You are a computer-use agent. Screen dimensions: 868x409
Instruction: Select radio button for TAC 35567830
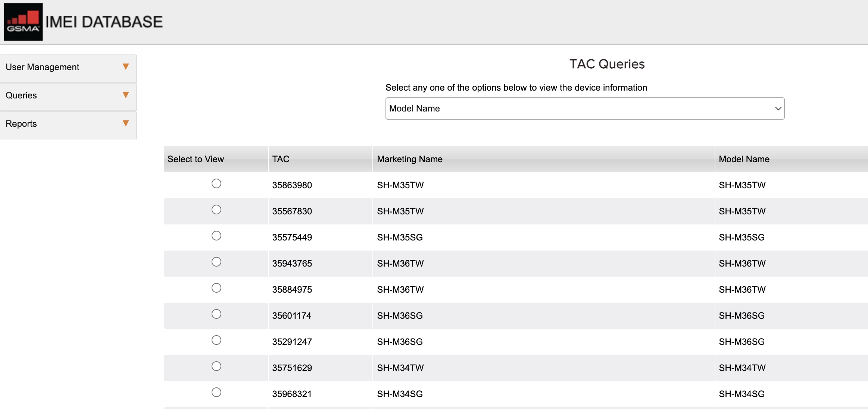216,210
